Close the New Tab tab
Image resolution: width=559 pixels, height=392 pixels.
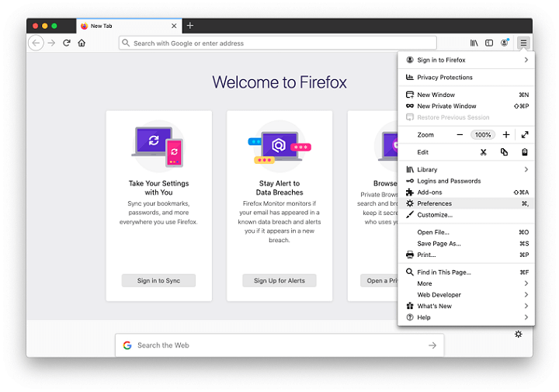pos(174,26)
